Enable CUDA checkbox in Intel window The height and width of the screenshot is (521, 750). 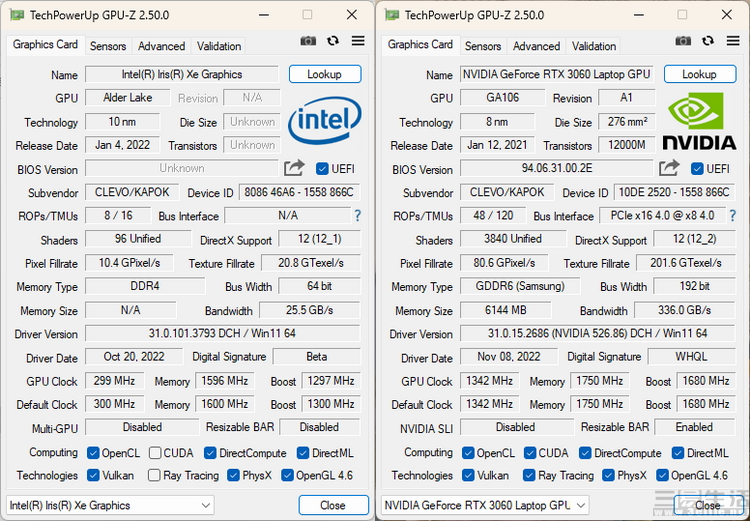pyautogui.click(x=155, y=453)
